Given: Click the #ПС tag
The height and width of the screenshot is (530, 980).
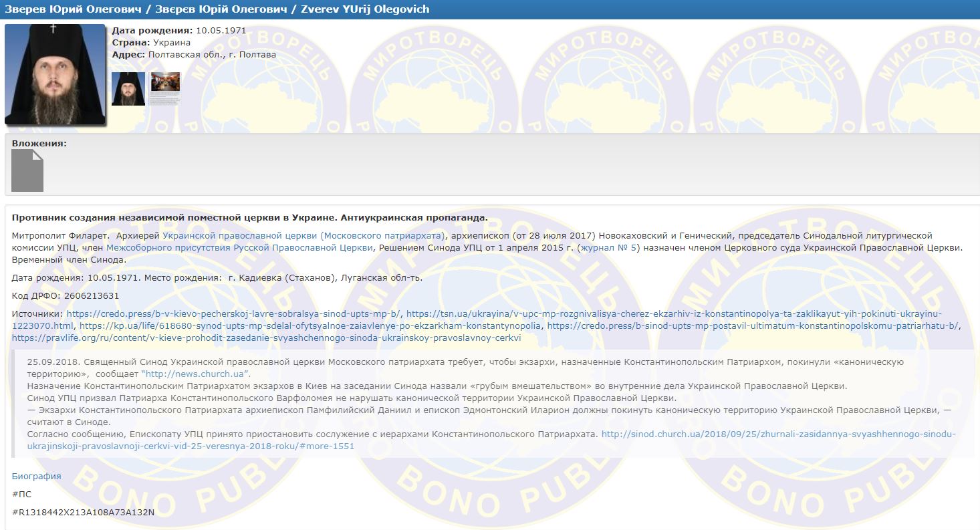Looking at the screenshot, I should coord(21,494).
